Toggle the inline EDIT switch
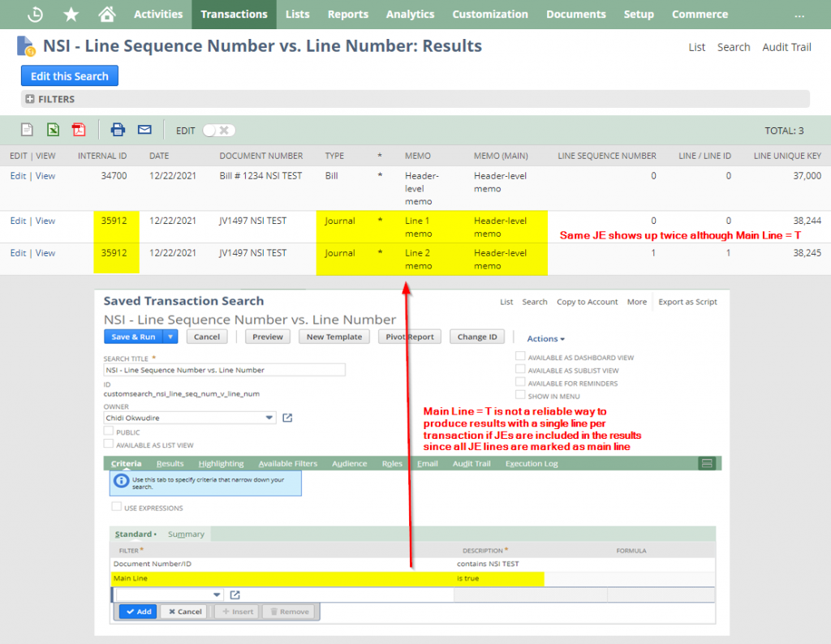Image resolution: width=831 pixels, height=644 pixels. 219,131
